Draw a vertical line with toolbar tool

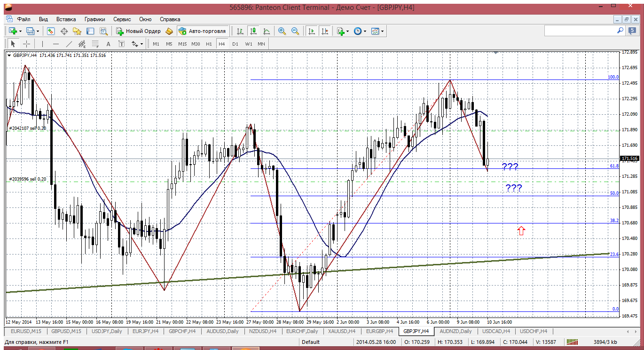click(x=42, y=44)
